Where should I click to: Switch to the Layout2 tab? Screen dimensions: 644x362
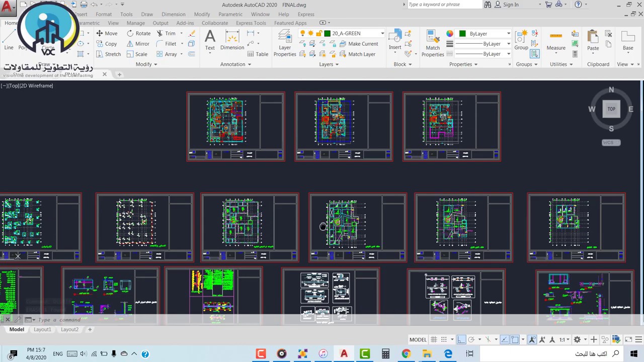pyautogui.click(x=69, y=330)
